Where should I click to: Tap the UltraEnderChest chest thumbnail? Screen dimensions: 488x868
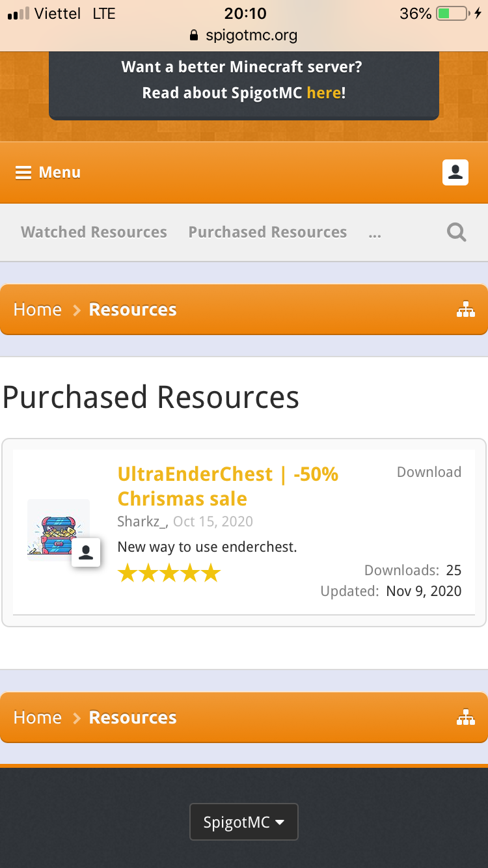(x=57, y=528)
